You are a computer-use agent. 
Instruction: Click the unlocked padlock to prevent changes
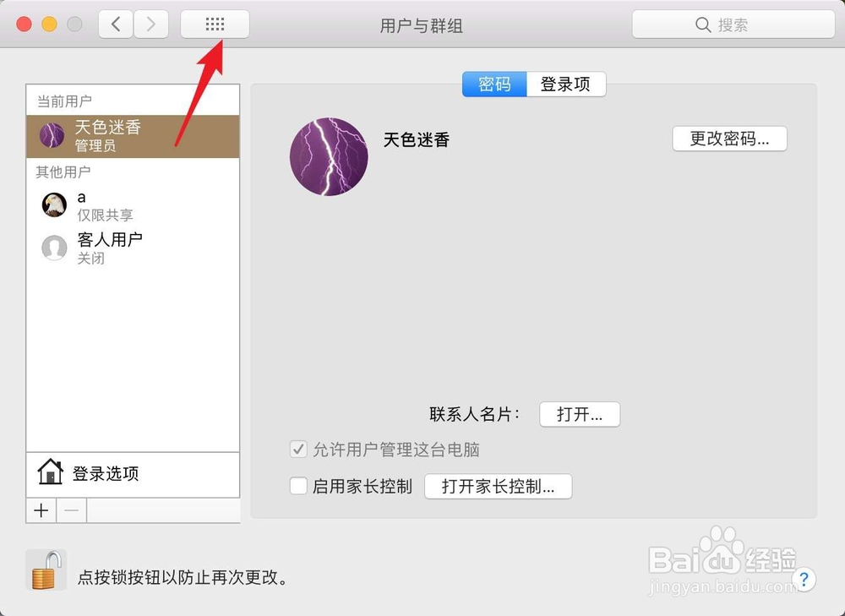coord(46,570)
